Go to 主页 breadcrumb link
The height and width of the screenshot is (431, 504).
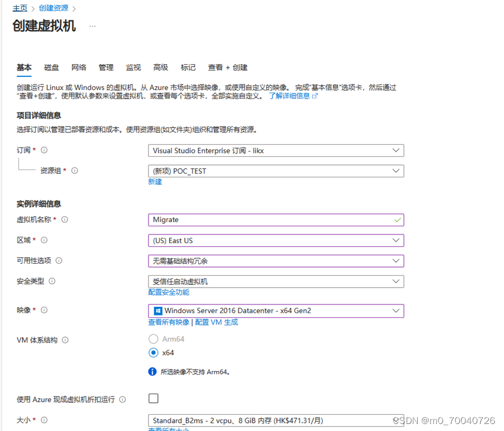20,8
